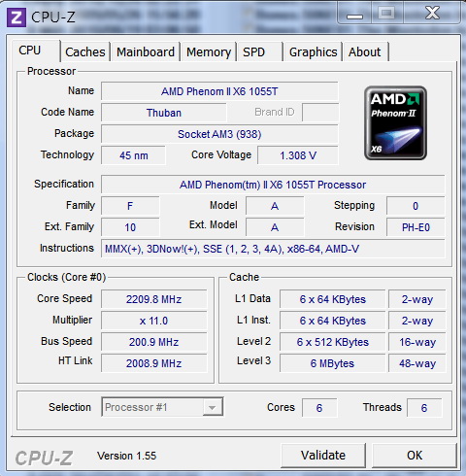Click the Core Speed value 2209.8 MHz
Viewport: 466px width, 476px height.
[153, 299]
